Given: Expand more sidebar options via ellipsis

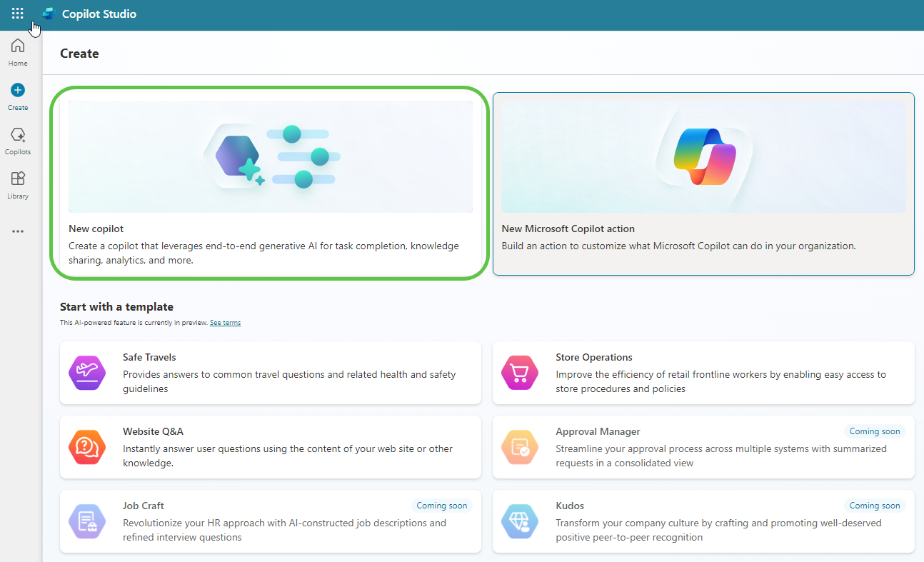Looking at the screenshot, I should pos(17,231).
